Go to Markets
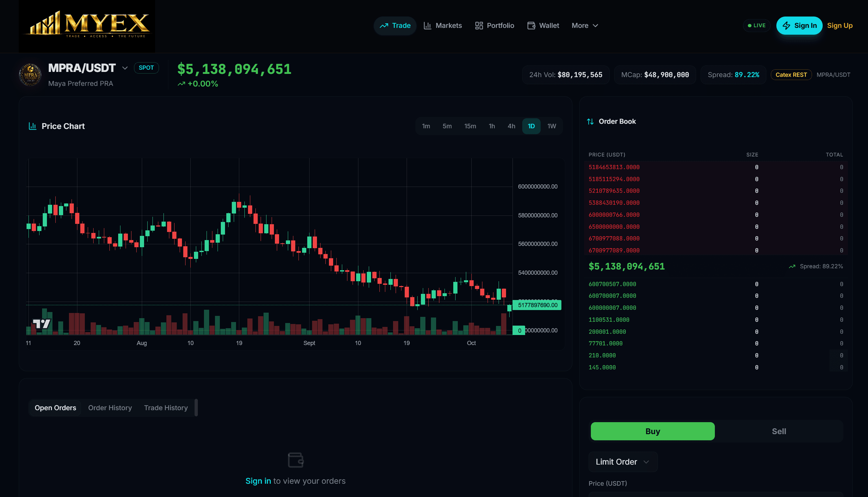The height and width of the screenshot is (497, 868). coord(443,26)
